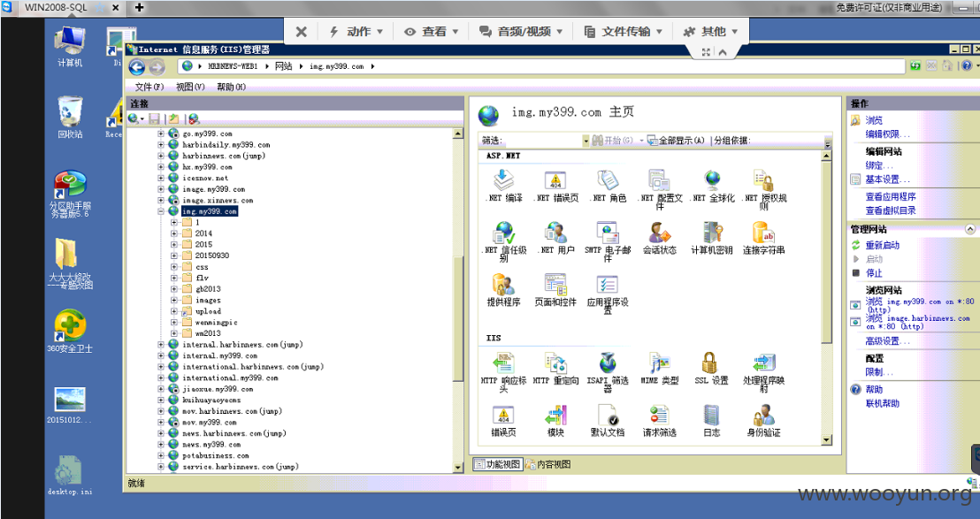Image resolution: width=980 pixels, height=519 pixels.
Task: Open the 视图(V) menu
Action: [x=190, y=87]
